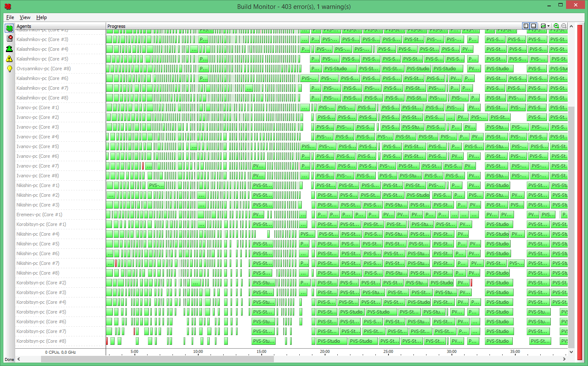Select agent Ivanov-pc (Core #2)
588x366 pixels.
pyautogui.click(x=38, y=117)
